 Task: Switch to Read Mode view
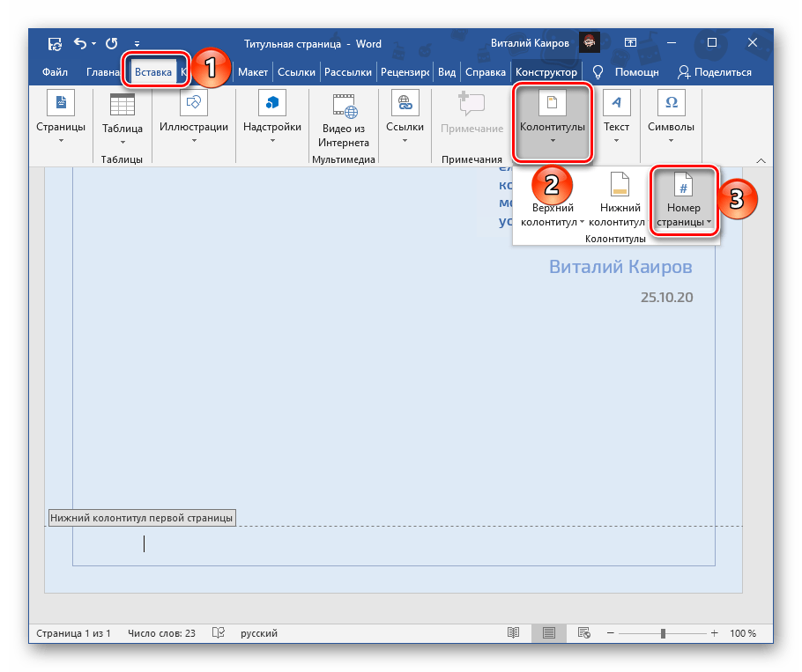[514, 633]
